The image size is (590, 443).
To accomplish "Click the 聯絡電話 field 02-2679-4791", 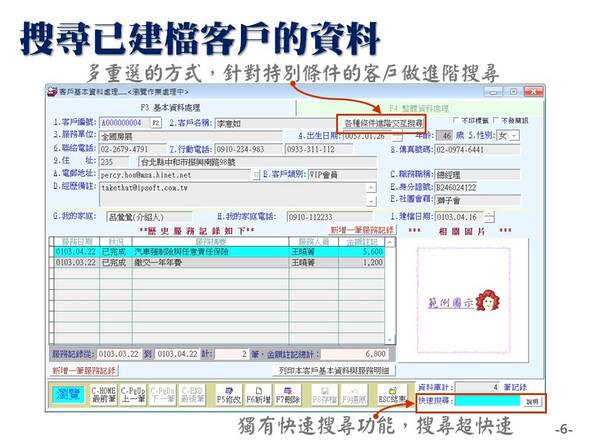I will point(132,149).
